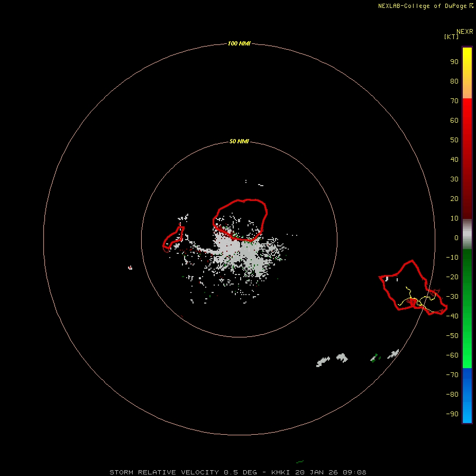476x476 pixels.
Task: Click the -30 value on velocity scale
Action: 452,297
